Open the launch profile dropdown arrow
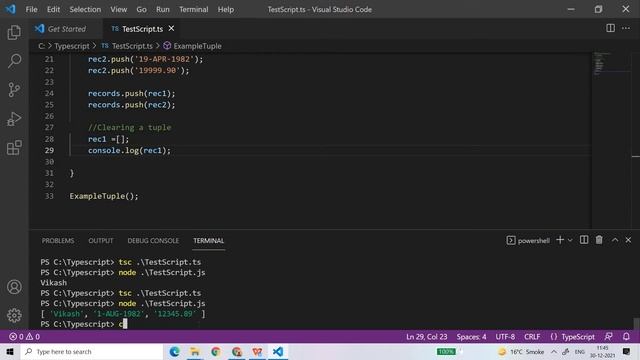The height and width of the screenshot is (360, 640). (570, 240)
